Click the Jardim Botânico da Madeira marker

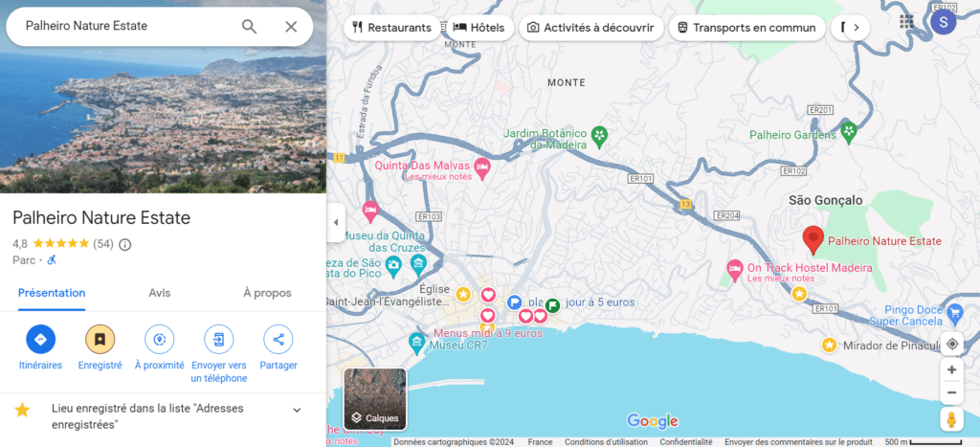599,137
